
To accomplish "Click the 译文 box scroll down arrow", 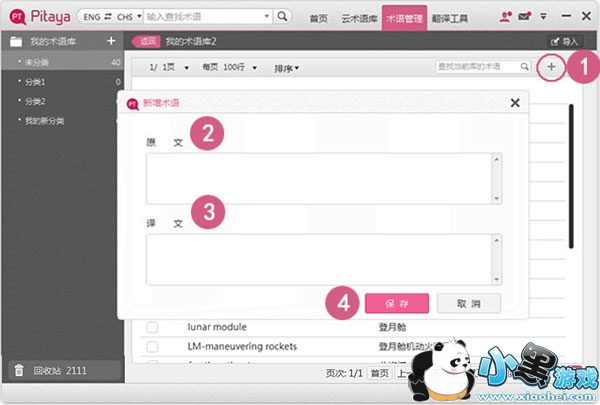I will pyautogui.click(x=497, y=279).
